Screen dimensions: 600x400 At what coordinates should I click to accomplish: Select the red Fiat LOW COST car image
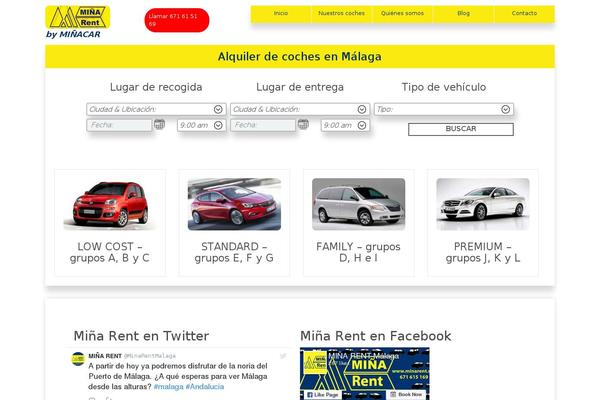point(110,204)
